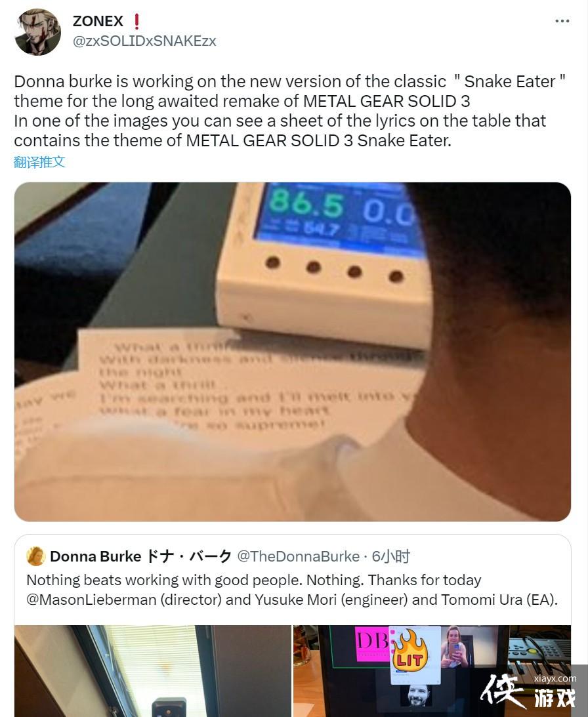Enlarge the lyrics sheet photo
Image resolution: width=588 pixels, height=717 pixels.
coord(293,352)
